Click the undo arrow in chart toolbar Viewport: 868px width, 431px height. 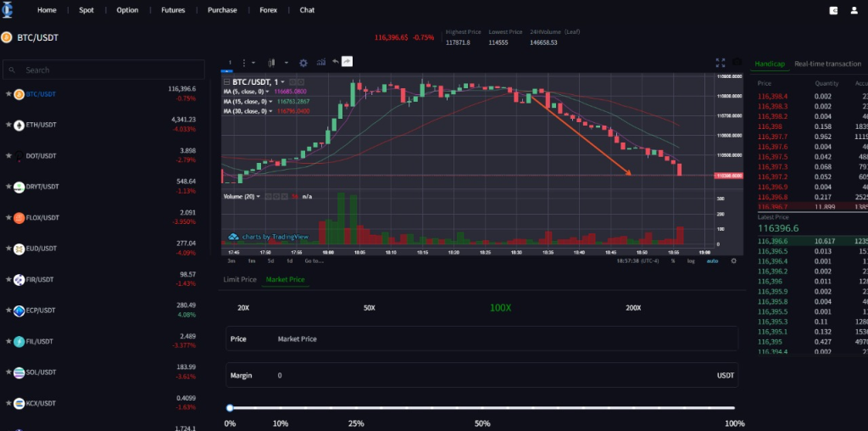click(x=336, y=62)
